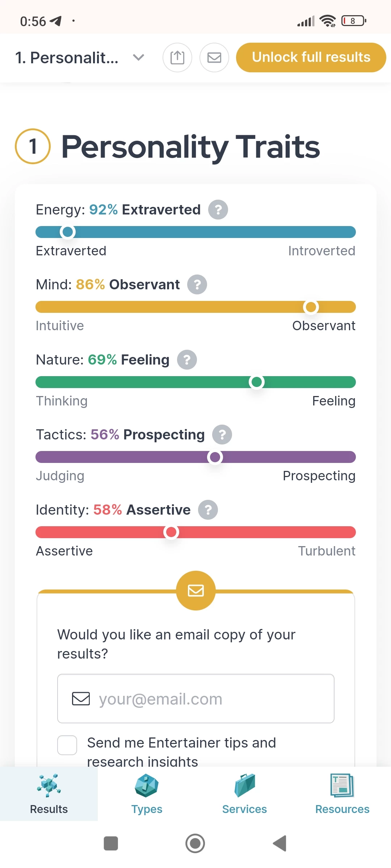Expand the Personality section dropdown chevron
Image resolution: width=391 pixels, height=868 pixels.
pos(139,57)
